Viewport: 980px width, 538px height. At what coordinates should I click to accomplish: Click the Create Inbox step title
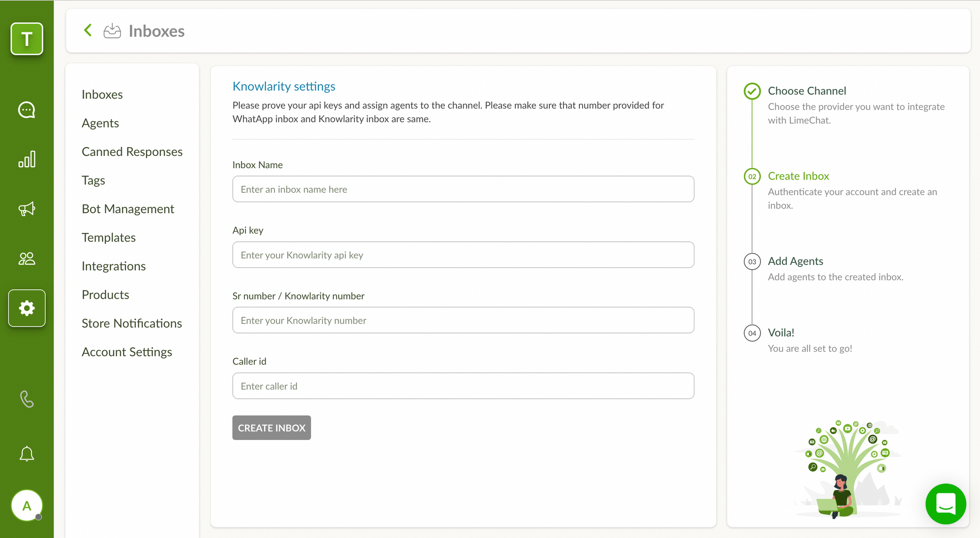pos(798,176)
